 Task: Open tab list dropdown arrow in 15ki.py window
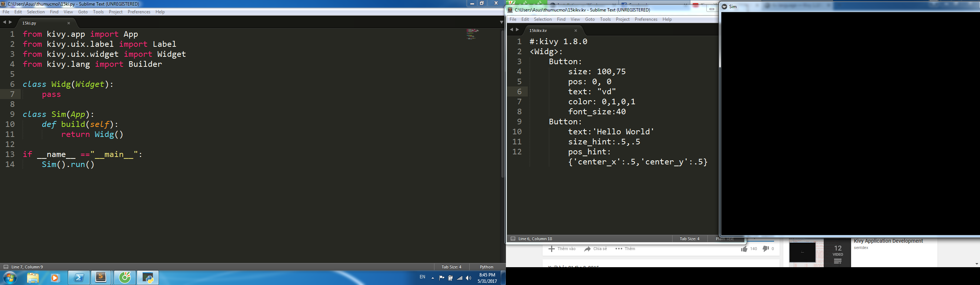click(x=501, y=23)
